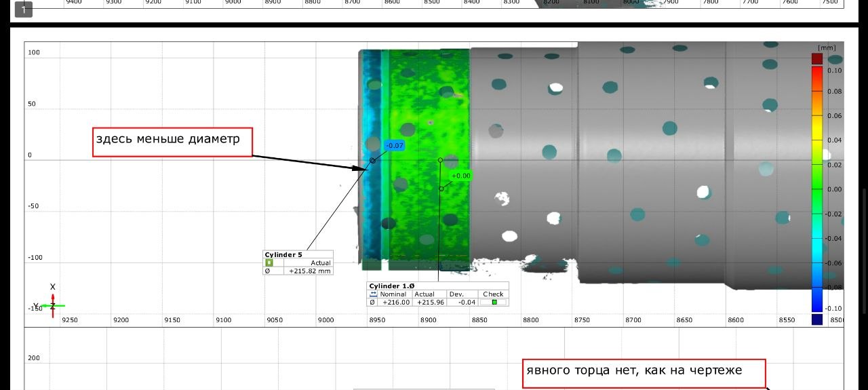Screen dimensions: 868x390
Task: Select the green +0.00 deviation flag
Action: click(x=460, y=176)
